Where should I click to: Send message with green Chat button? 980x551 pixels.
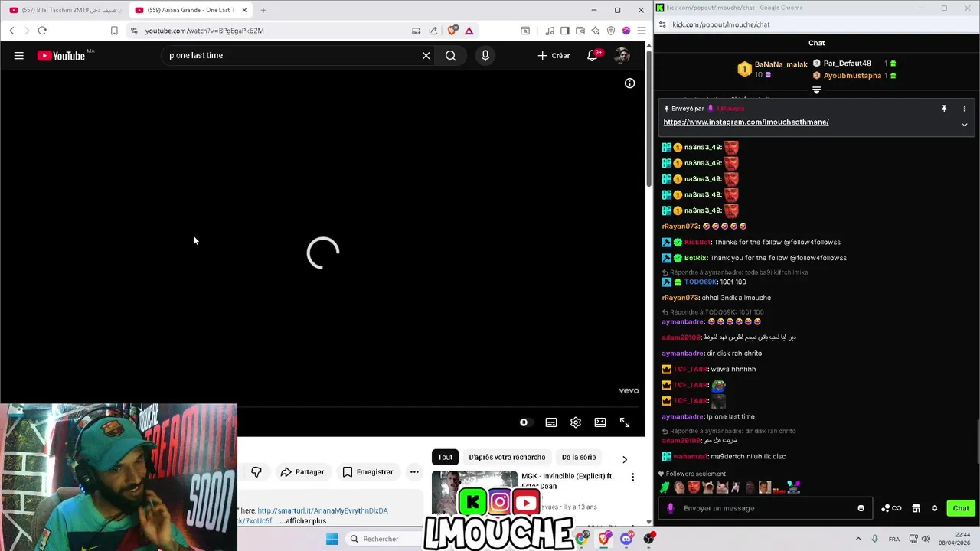(961, 508)
